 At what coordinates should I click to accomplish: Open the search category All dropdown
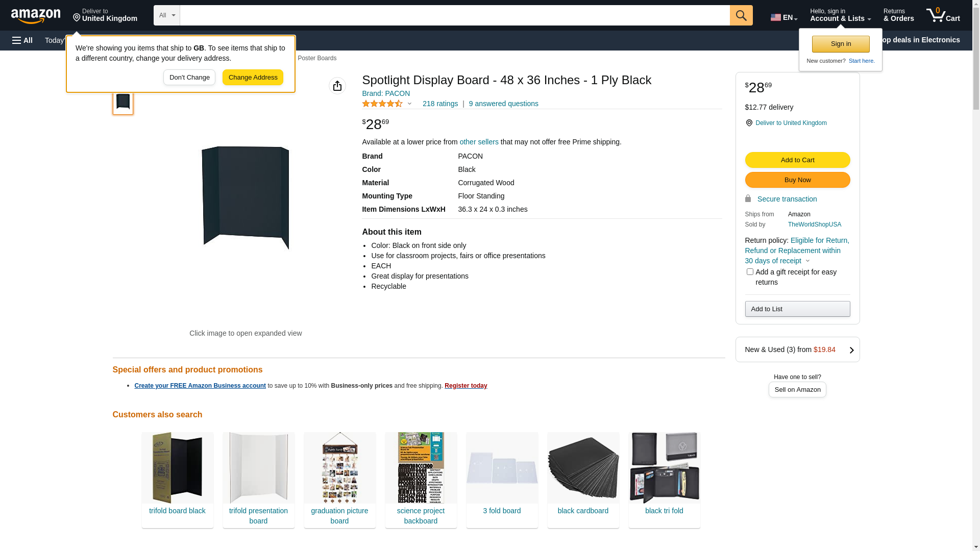tap(167, 15)
